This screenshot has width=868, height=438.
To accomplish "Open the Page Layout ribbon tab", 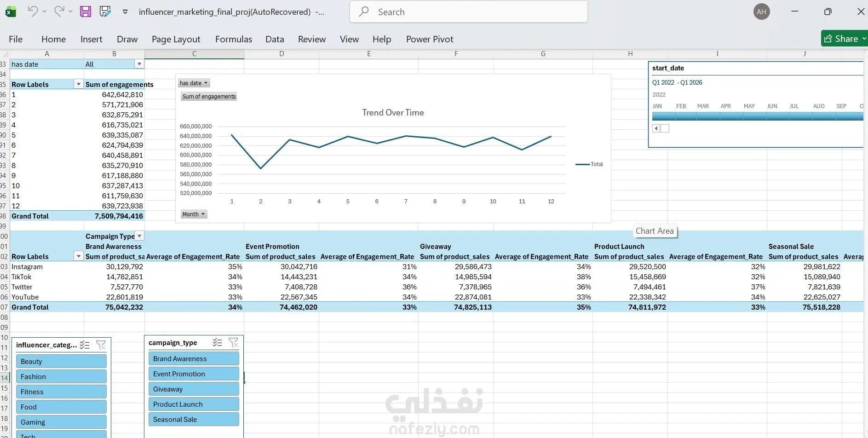I will tap(176, 40).
